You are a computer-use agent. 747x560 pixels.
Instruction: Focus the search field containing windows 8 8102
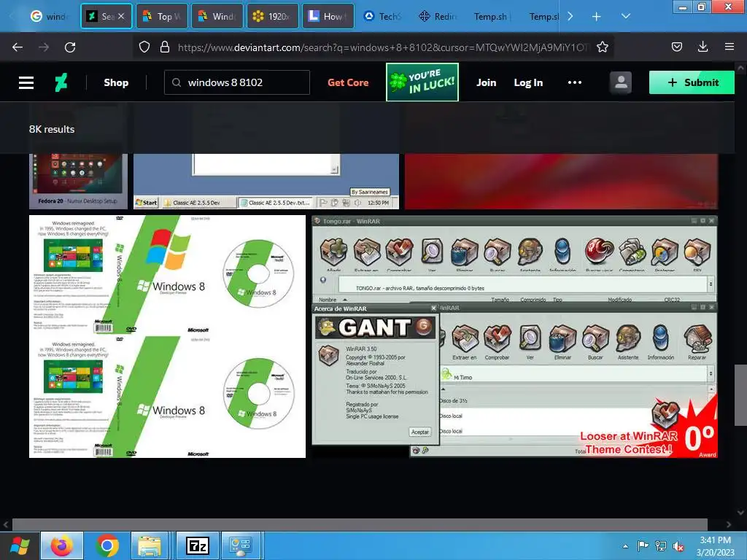(x=237, y=82)
